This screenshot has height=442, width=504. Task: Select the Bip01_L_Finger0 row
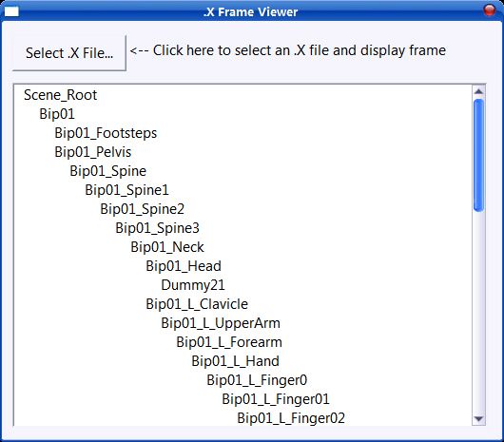pos(257,380)
